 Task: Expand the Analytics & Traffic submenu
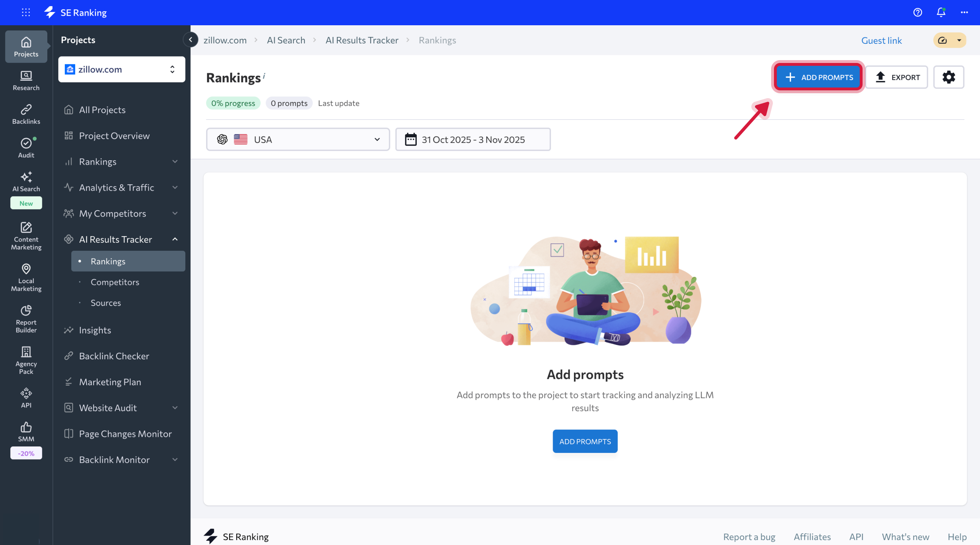[x=175, y=187]
